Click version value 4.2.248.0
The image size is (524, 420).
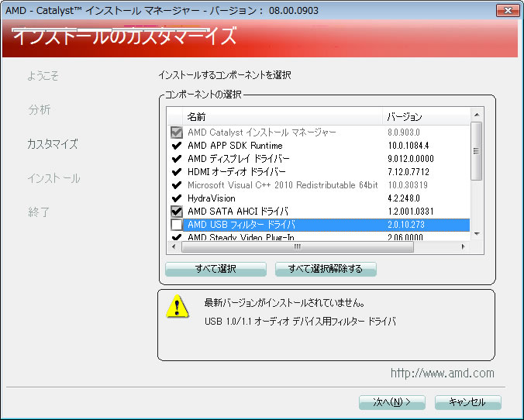(x=404, y=198)
